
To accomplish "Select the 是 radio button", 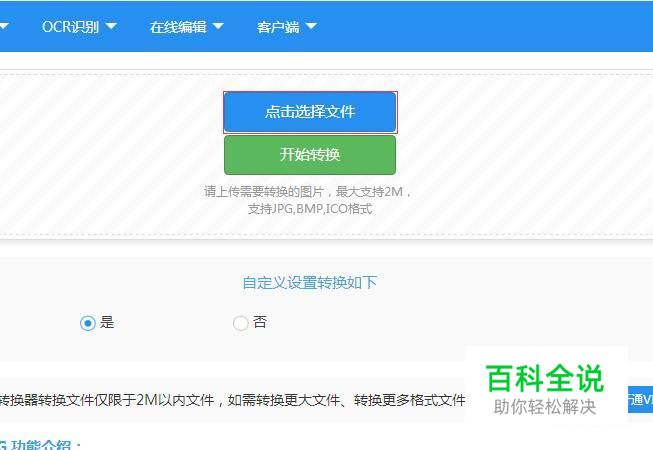I will [x=87, y=323].
